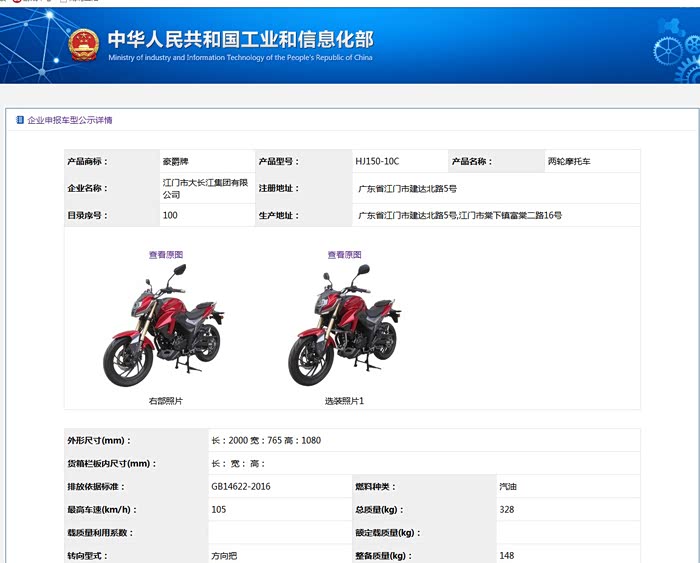Image resolution: width=700 pixels, height=563 pixels.
Task: Click the 选装照片1 motorcycle photo
Action: 343,323
